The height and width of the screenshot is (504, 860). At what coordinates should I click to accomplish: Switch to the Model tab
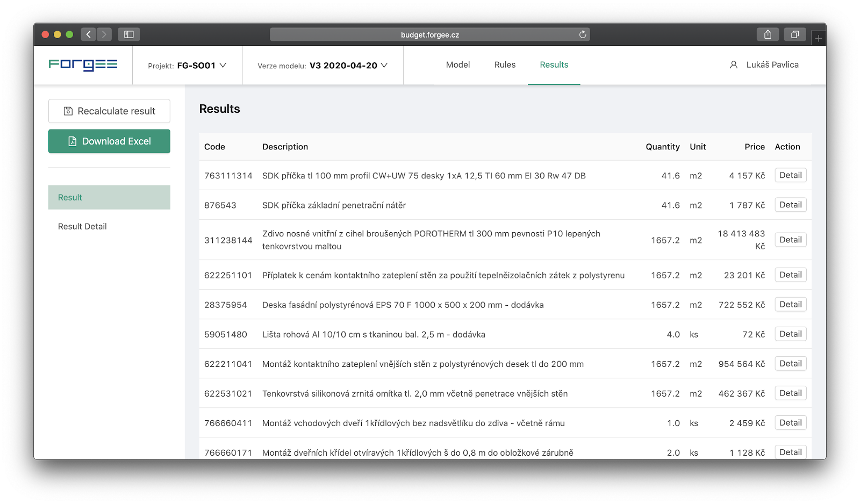pyautogui.click(x=458, y=64)
